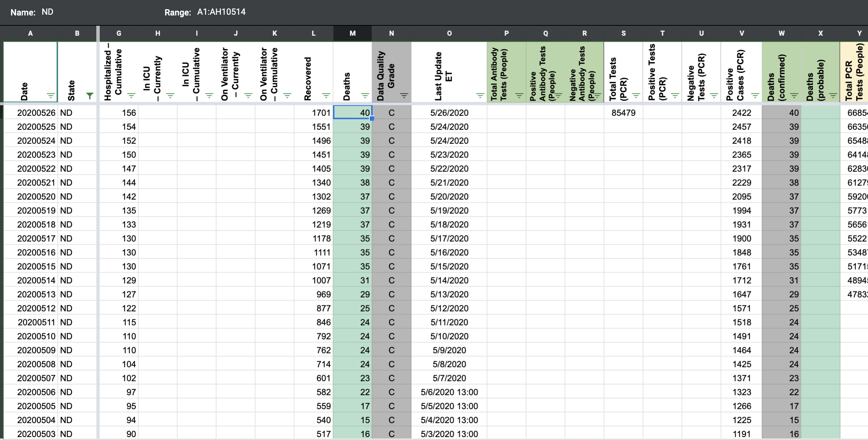Click the Range field A1:AH10514
Viewport: 868px width, 440px height.
(x=221, y=12)
